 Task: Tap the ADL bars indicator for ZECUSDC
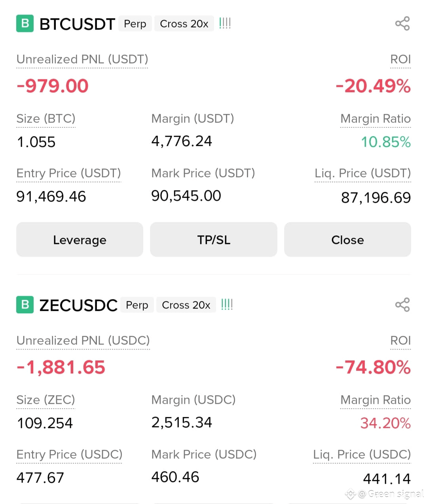(x=227, y=305)
